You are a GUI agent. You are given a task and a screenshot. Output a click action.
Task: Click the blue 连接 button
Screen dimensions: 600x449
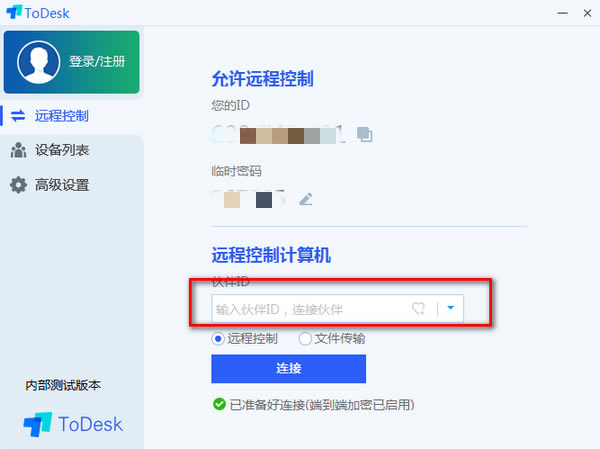tap(289, 369)
